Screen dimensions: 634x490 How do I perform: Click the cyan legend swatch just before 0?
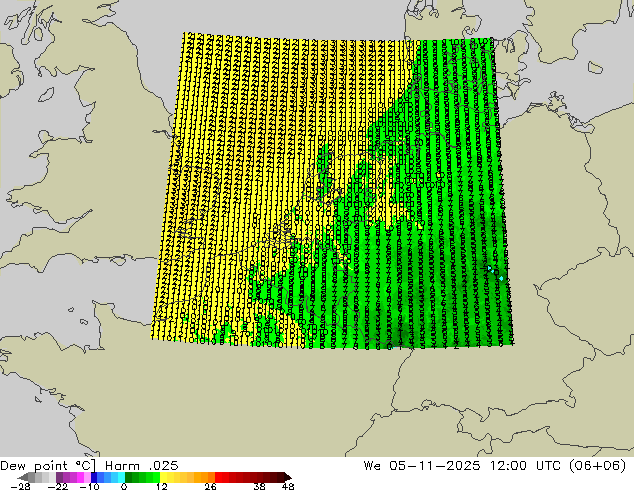tap(122, 477)
